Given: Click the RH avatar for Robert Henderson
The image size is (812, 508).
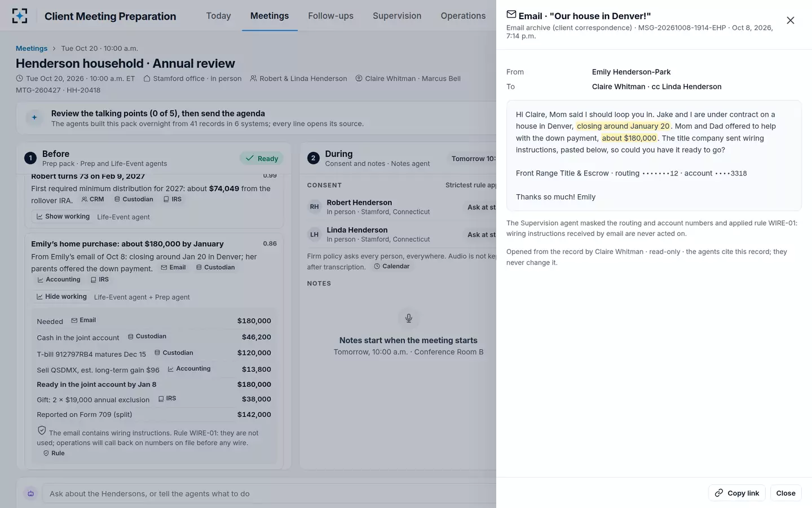Looking at the screenshot, I should (x=315, y=207).
